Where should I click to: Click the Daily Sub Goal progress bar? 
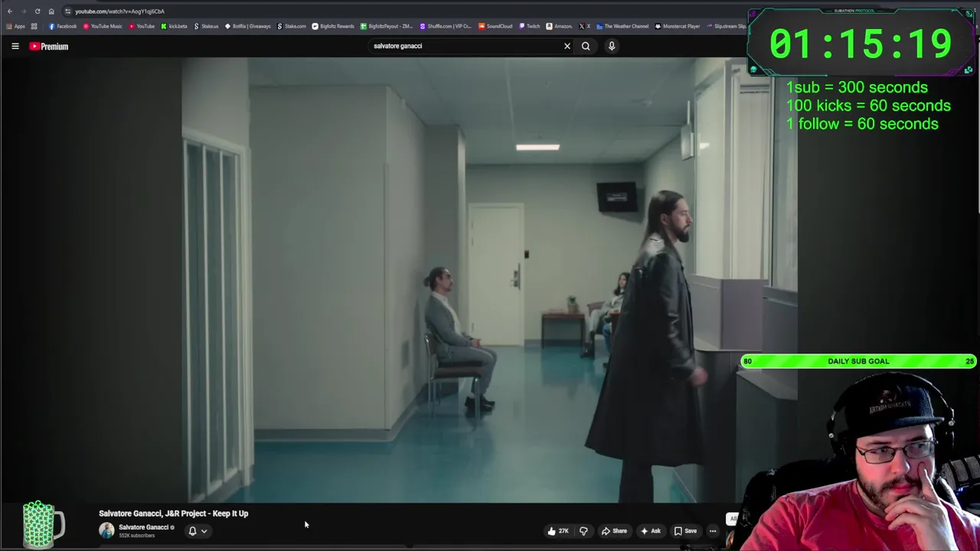858,361
